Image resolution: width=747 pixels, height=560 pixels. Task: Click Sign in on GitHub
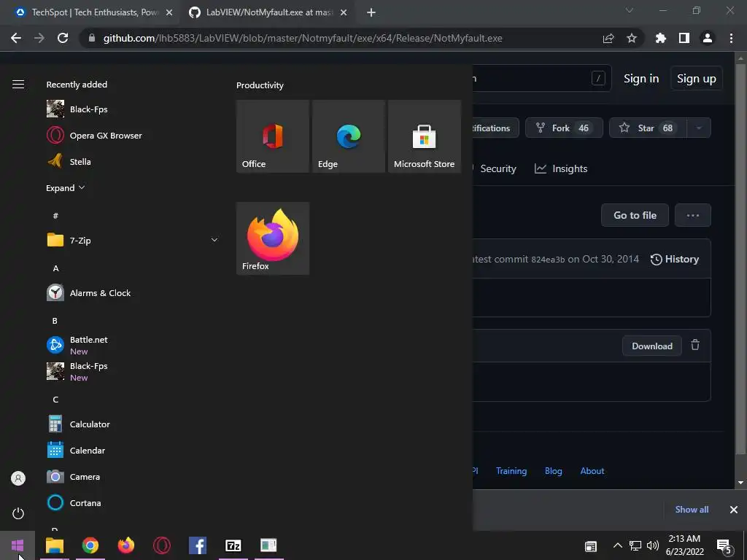[641, 79]
